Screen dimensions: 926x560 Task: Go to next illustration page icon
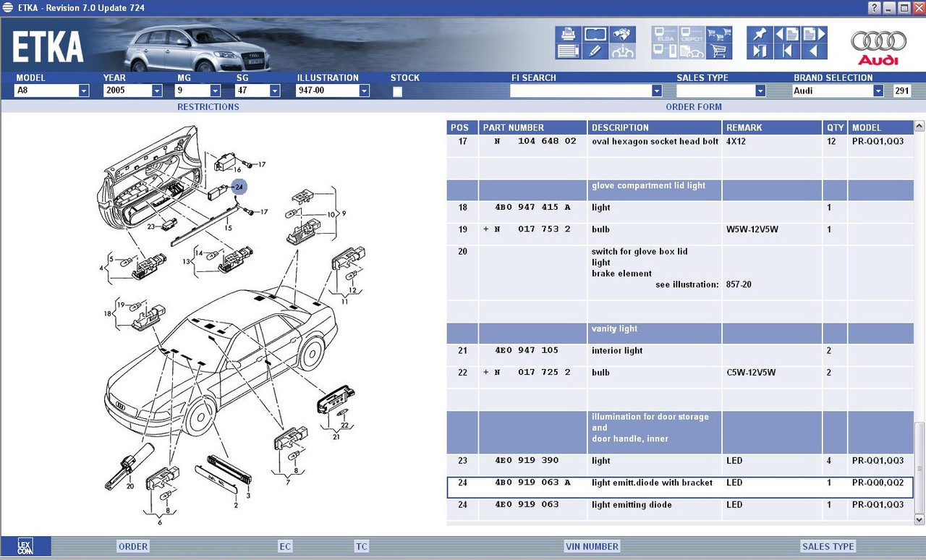tap(813, 34)
